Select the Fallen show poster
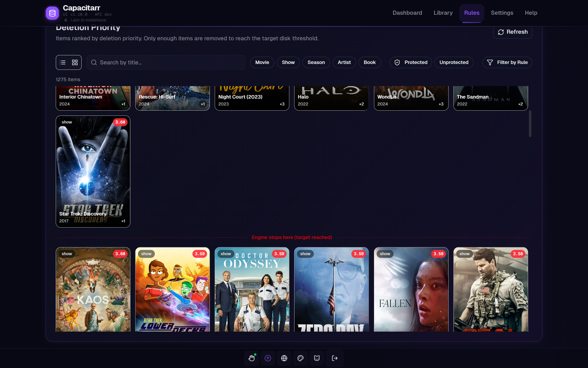This screenshot has width=588, height=368. coord(411,289)
